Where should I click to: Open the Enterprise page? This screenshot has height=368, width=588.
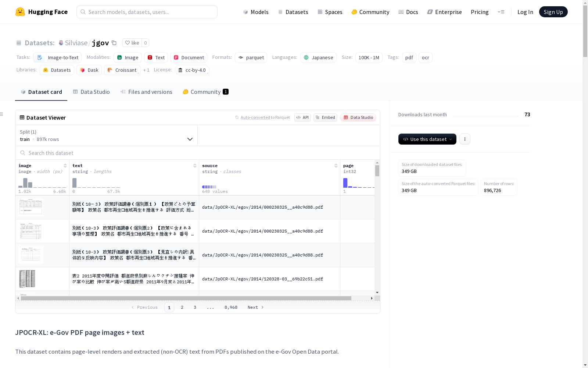(x=444, y=12)
